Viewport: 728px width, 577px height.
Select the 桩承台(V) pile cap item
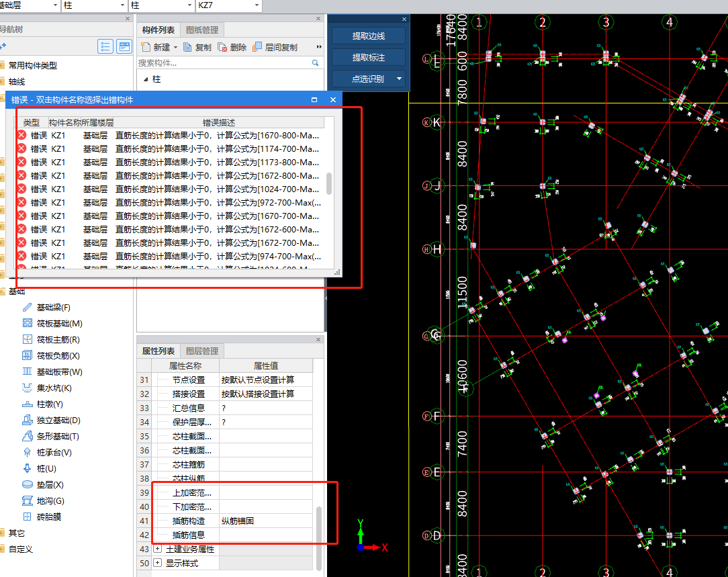(47, 453)
